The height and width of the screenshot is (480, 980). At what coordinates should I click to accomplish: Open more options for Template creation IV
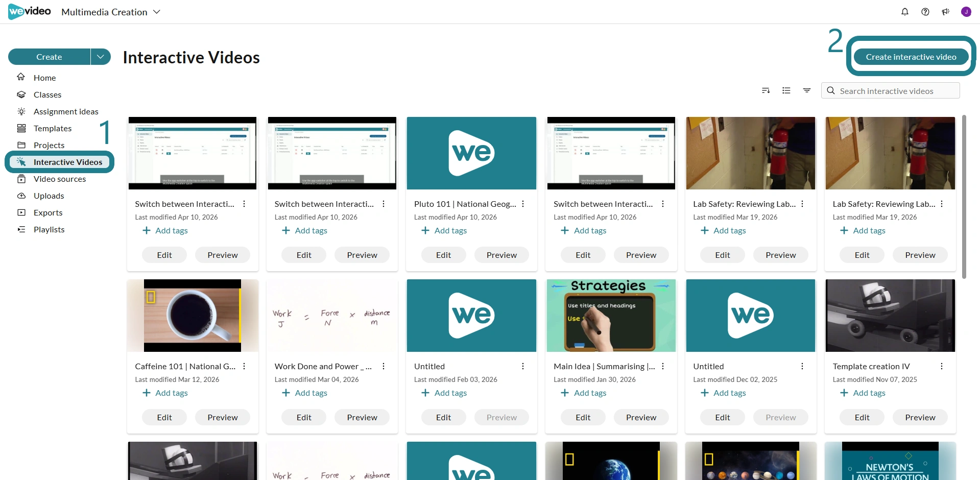point(942,366)
